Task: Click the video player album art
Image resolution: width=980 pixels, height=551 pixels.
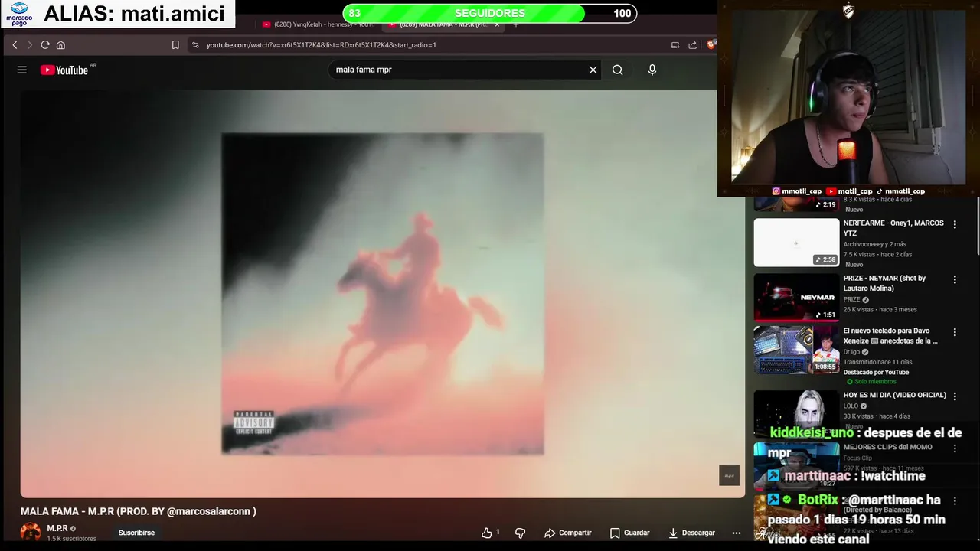Action: (383, 294)
